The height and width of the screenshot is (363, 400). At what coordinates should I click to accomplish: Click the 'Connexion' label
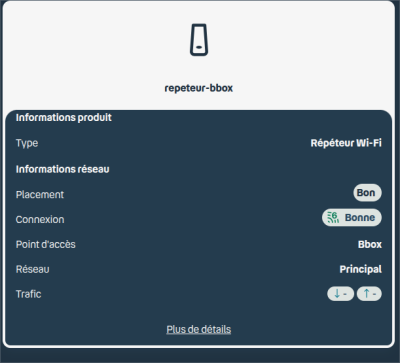40,219
